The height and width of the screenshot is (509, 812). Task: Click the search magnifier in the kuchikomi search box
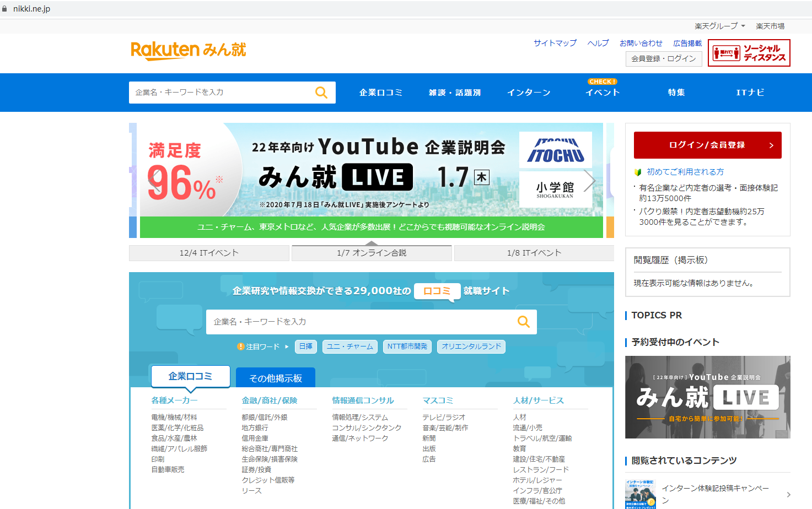(524, 322)
